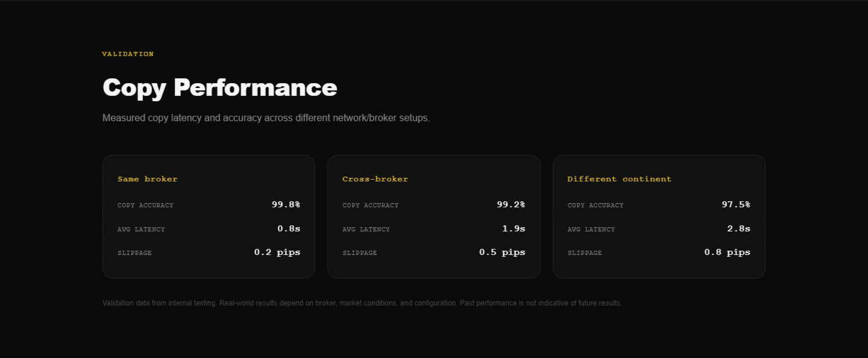The image size is (868, 358).
Task: Click the measured copy latency subtitle text
Action: (266, 118)
